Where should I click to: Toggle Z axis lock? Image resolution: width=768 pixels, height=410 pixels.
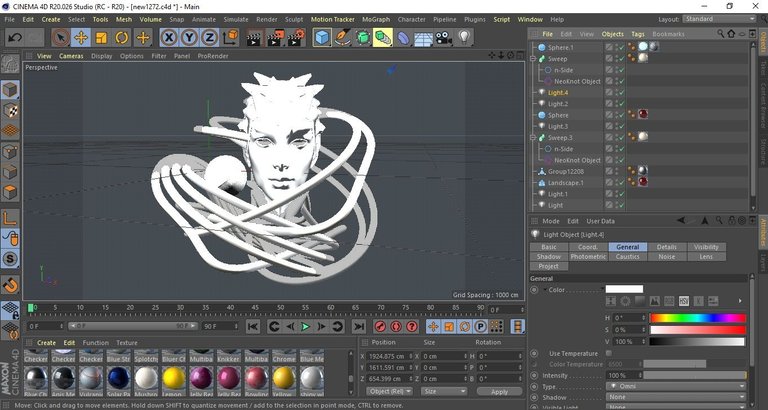pyautogui.click(x=209, y=38)
